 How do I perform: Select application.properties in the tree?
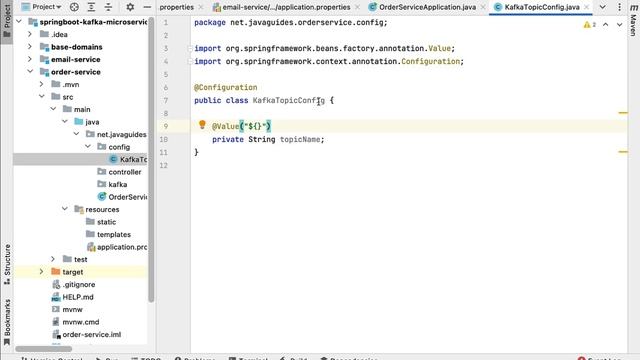tap(117, 247)
